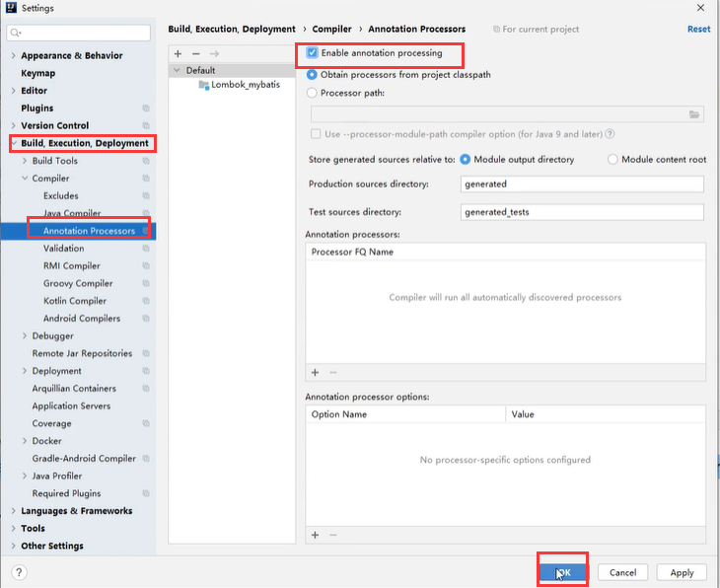Click the project-level icon next to Plugins
The width and height of the screenshot is (720, 588).
tap(146, 109)
